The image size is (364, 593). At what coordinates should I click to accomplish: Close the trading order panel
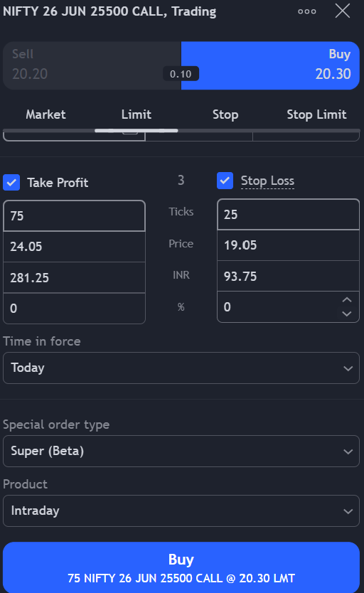pos(343,11)
